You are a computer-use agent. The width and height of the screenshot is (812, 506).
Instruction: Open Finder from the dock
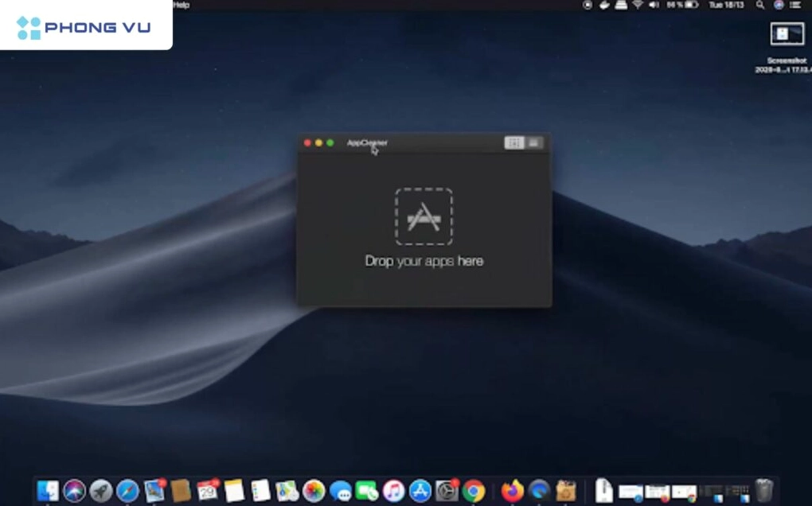48,490
